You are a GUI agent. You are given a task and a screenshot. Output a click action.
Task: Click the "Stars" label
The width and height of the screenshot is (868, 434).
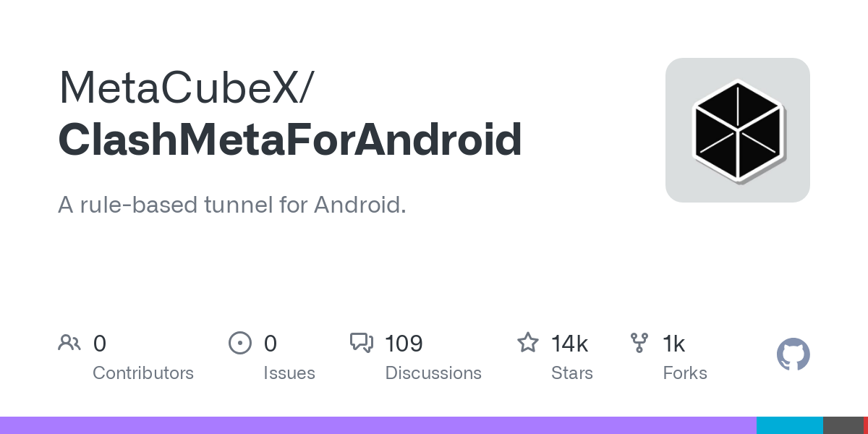(572, 373)
